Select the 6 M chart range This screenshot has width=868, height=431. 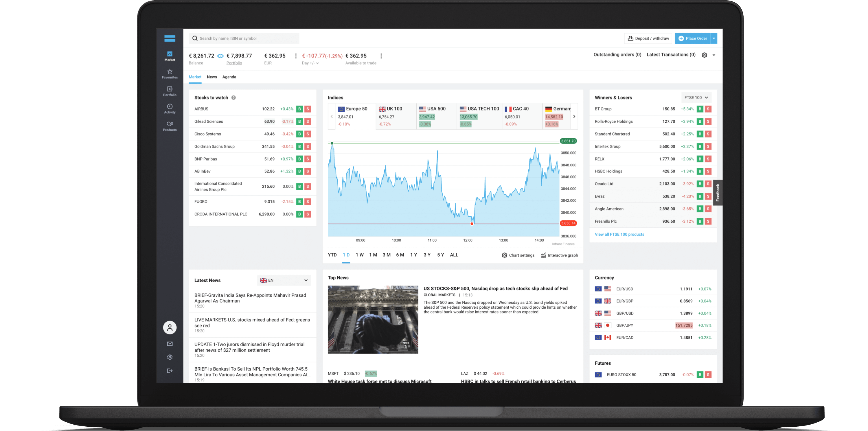[400, 255]
